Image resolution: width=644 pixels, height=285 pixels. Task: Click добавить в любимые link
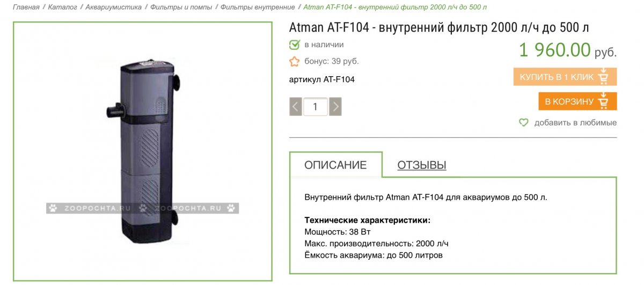tap(575, 122)
